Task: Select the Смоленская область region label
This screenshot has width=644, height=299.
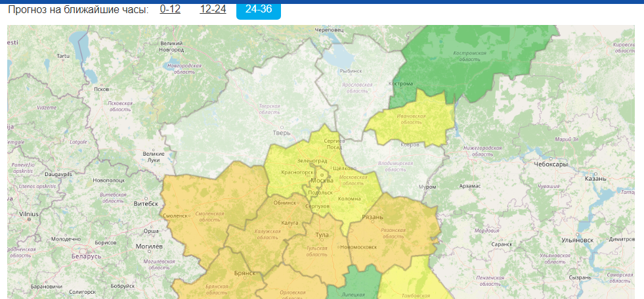Action: click(209, 217)
